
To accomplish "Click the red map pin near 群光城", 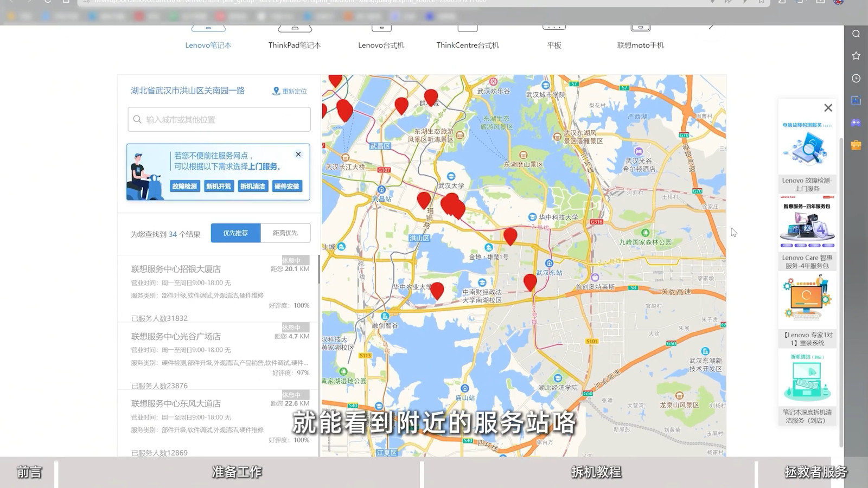I will coord(431,98).
